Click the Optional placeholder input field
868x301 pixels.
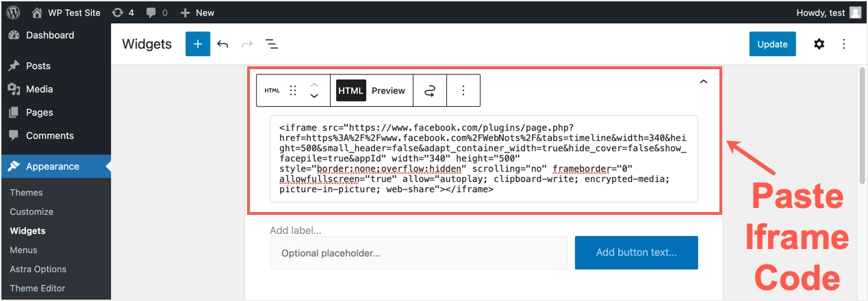click(418, 252)
